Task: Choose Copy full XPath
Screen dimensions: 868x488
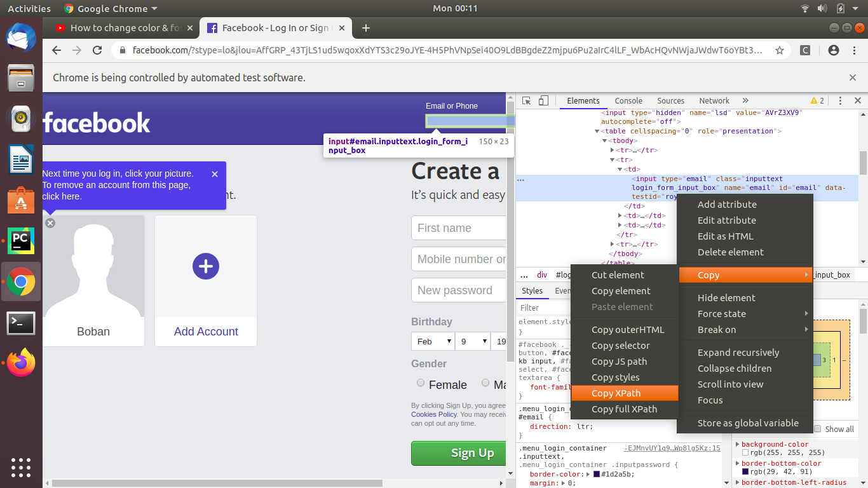Action: pos(625,409)
